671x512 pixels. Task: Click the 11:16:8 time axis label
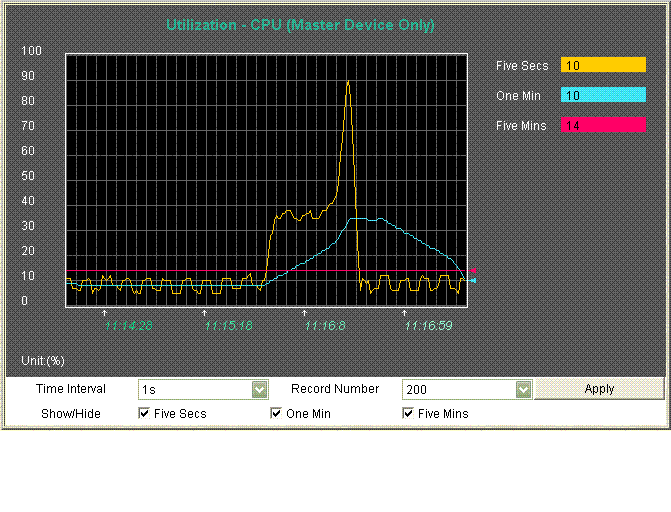[x=324, y=325]
